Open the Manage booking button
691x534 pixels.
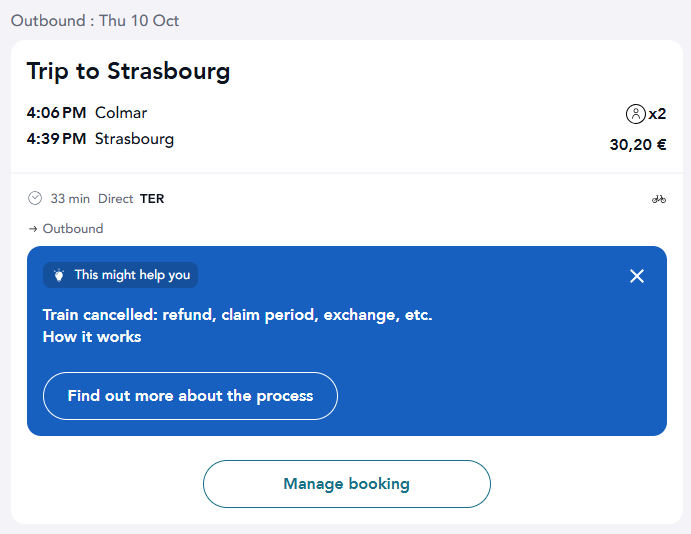tap(347, 484)
